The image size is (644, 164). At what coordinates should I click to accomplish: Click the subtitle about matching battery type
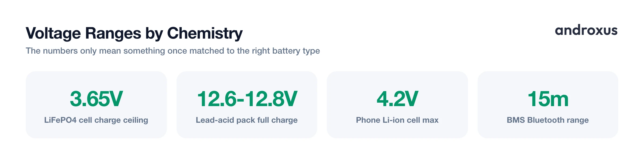click(x=173, y=51)
